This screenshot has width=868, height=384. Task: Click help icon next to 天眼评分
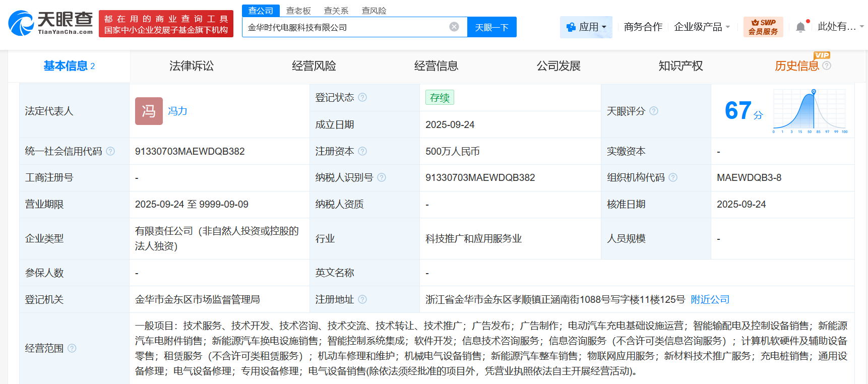point(654,111)
